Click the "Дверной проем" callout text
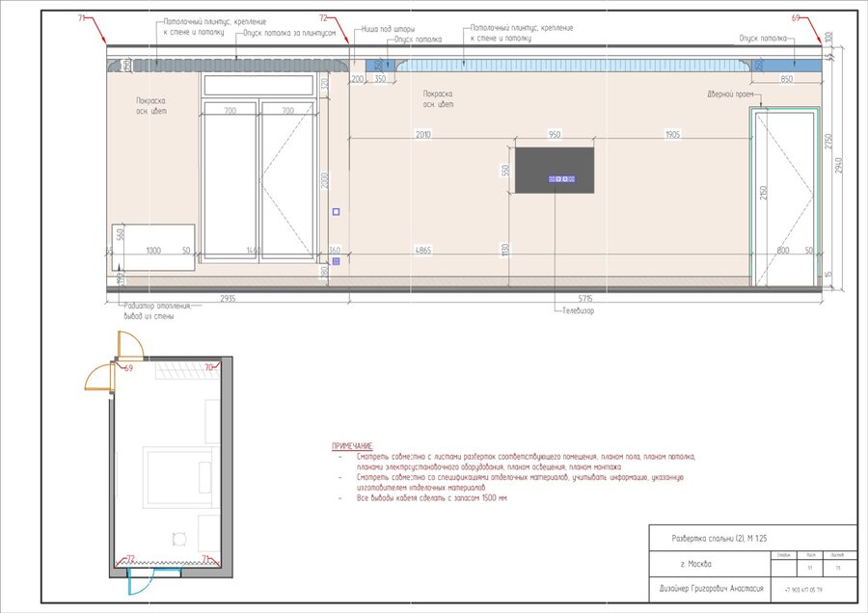 tap(730, 94)
